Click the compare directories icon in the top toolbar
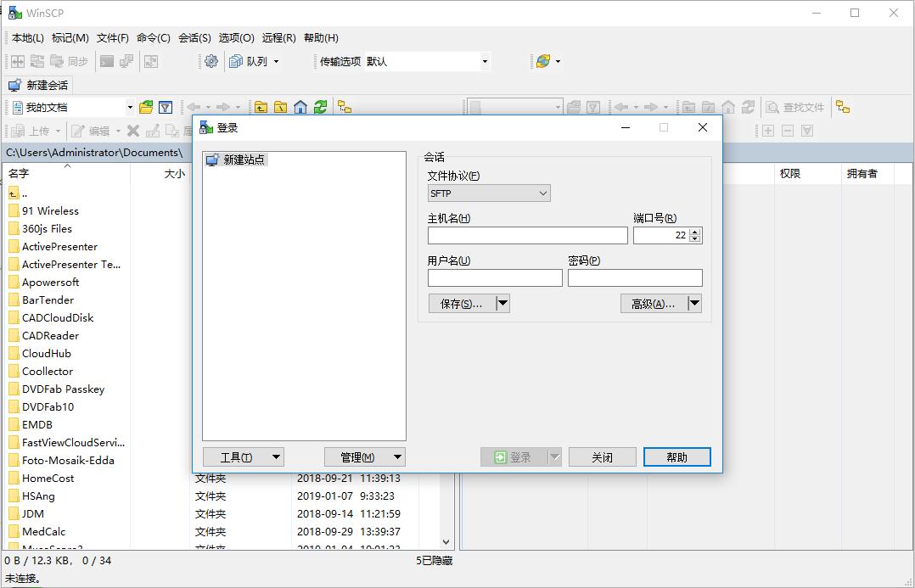This screenshot has height=588, width=915. [x=18, y=61]
